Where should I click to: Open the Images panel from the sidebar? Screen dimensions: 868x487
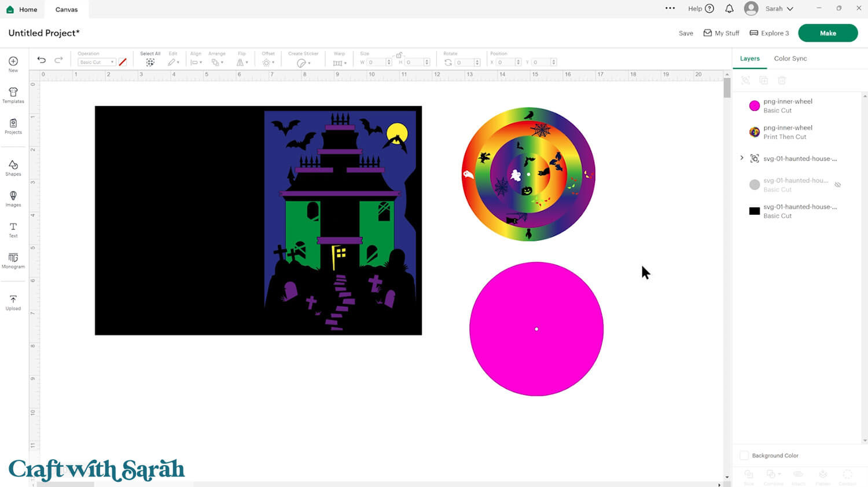click(x=13, y=199)
